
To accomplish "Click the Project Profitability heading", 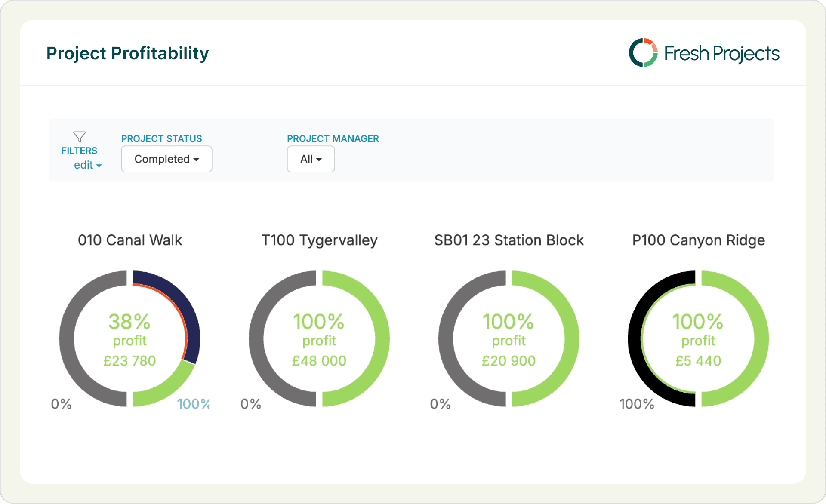I will pos(127,53).
